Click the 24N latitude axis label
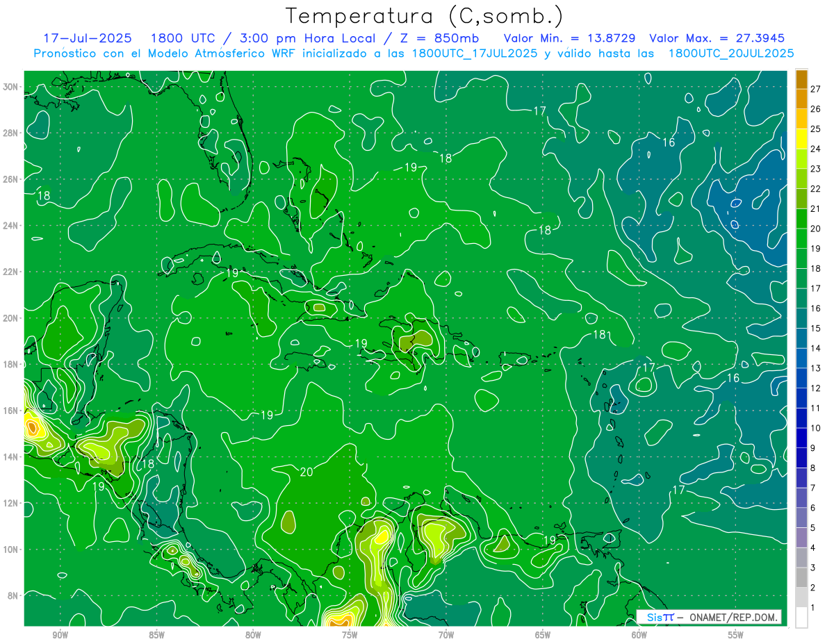Image resolution: width=834 pixels, height=644 pixels. pos(12,226)
